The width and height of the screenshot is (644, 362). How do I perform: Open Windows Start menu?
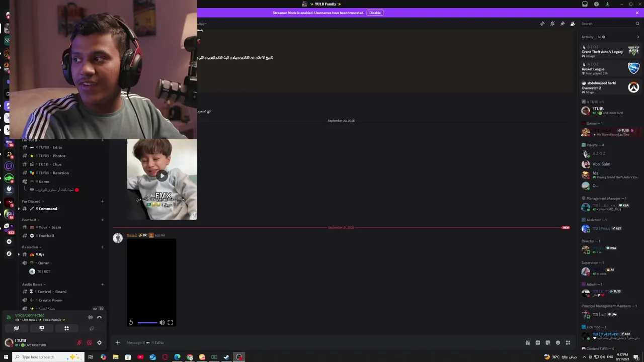[6, 357]
